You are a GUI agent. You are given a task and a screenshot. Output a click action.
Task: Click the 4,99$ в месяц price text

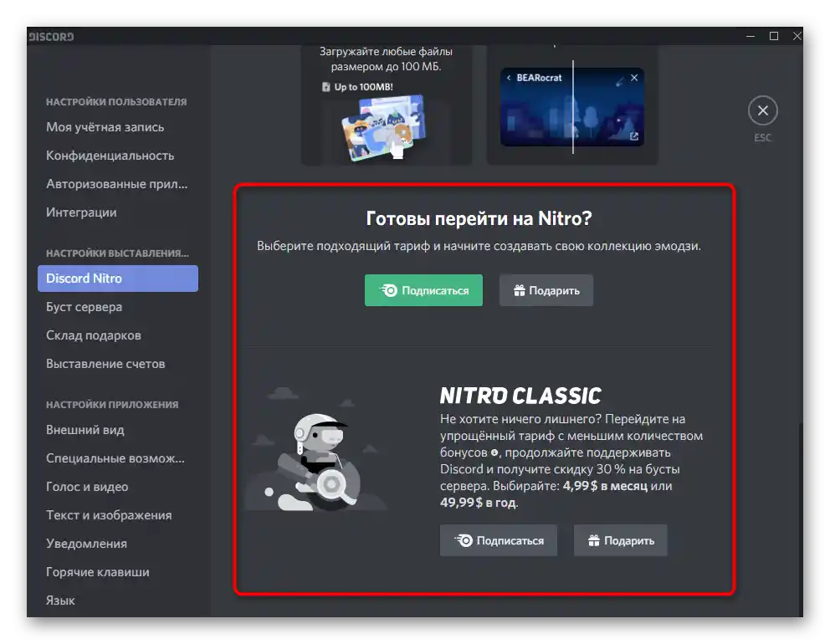(605, 486)
